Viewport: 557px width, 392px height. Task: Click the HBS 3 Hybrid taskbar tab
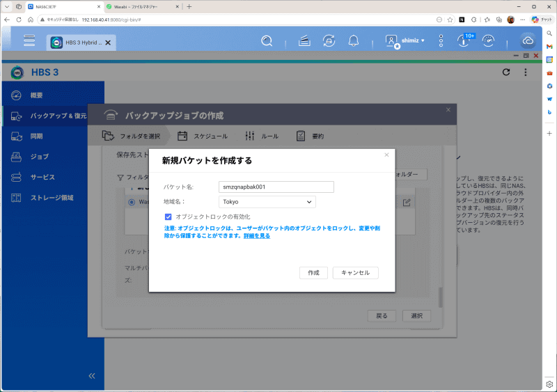81,42
